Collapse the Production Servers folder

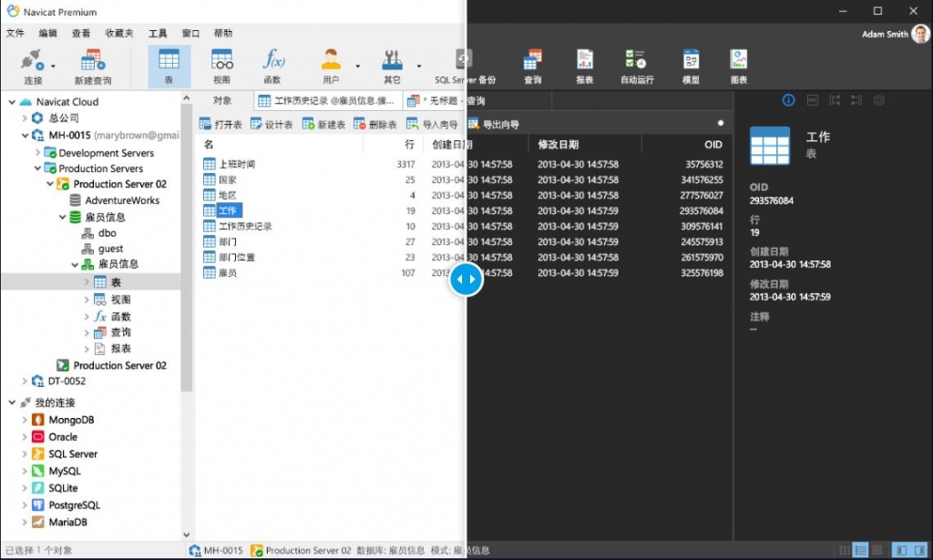tap(37, 168)
